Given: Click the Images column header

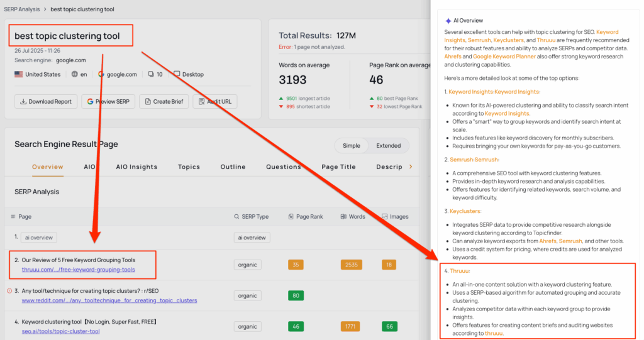Looking at the screenshot, I should tap(395, 216).
